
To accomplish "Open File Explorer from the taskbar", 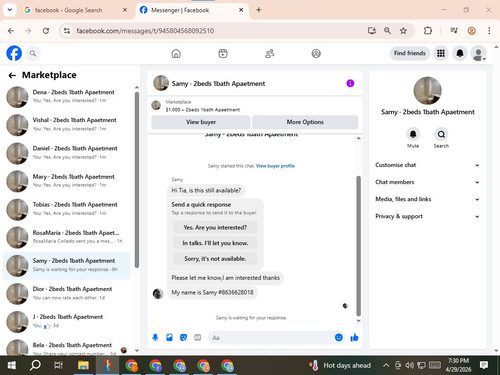I will click(83, 365).
